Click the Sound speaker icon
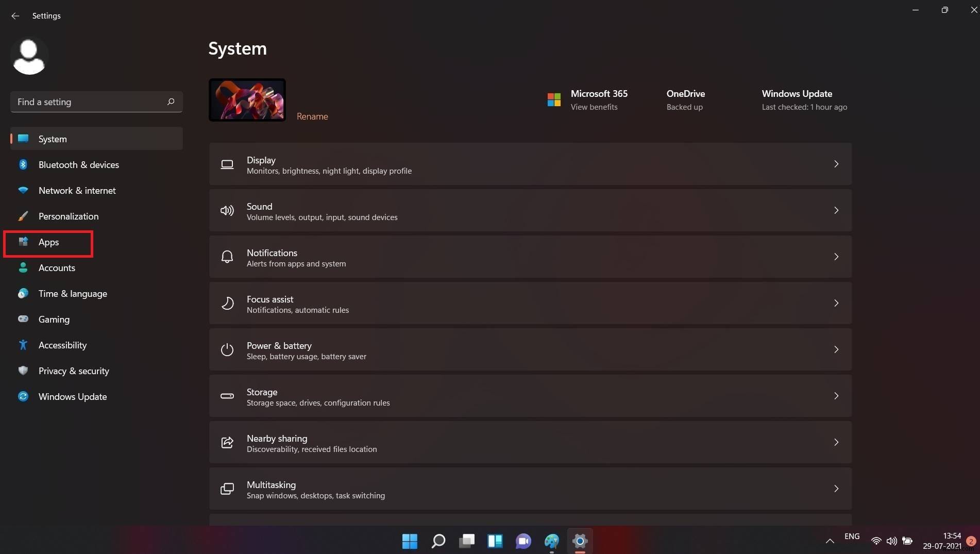Screen dimensions: 980x554 coord(227,210)
